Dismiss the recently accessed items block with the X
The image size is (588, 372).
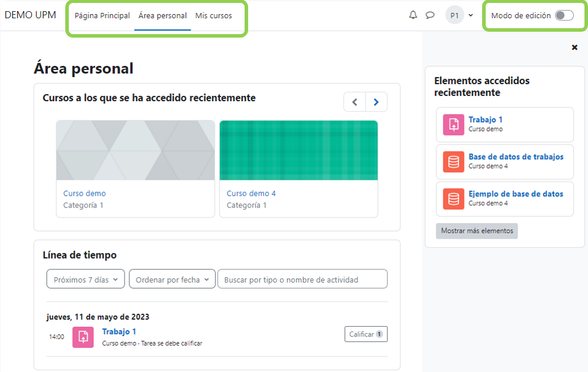tap(574, 47)
